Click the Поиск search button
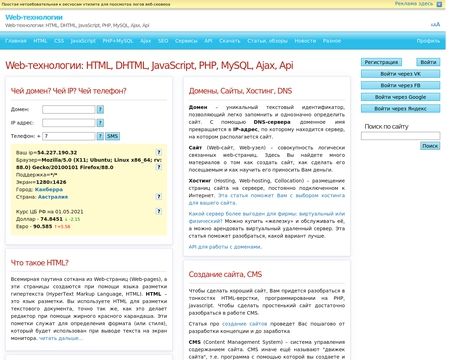 click(430, 146)
